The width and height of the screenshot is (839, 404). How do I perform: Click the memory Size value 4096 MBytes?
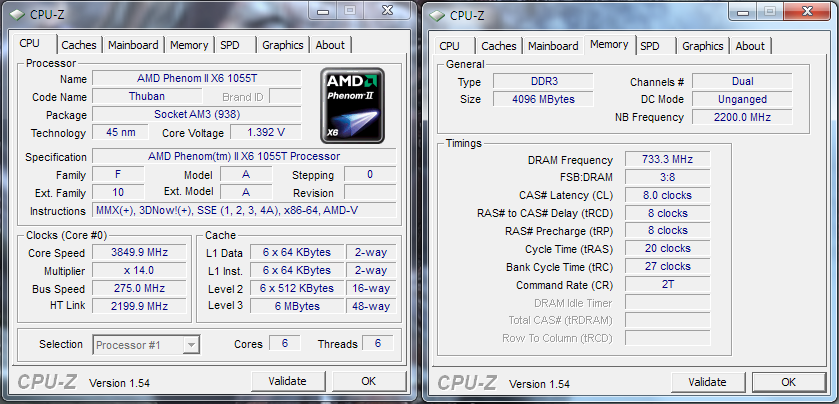coord(543,99)
